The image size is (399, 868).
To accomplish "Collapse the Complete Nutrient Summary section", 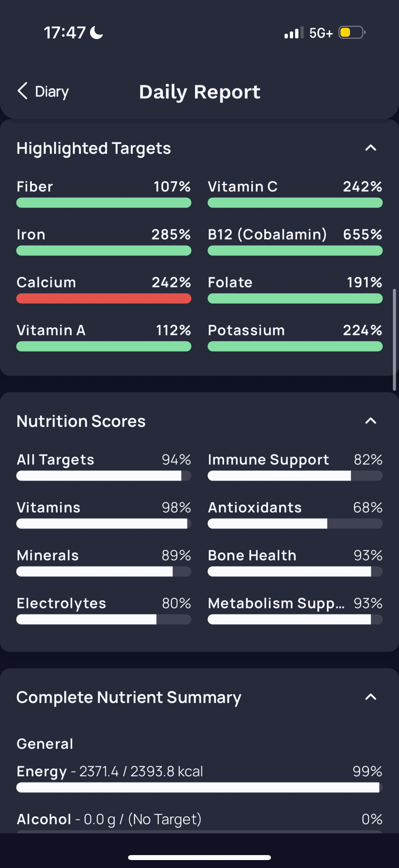I will click(370, 697).
